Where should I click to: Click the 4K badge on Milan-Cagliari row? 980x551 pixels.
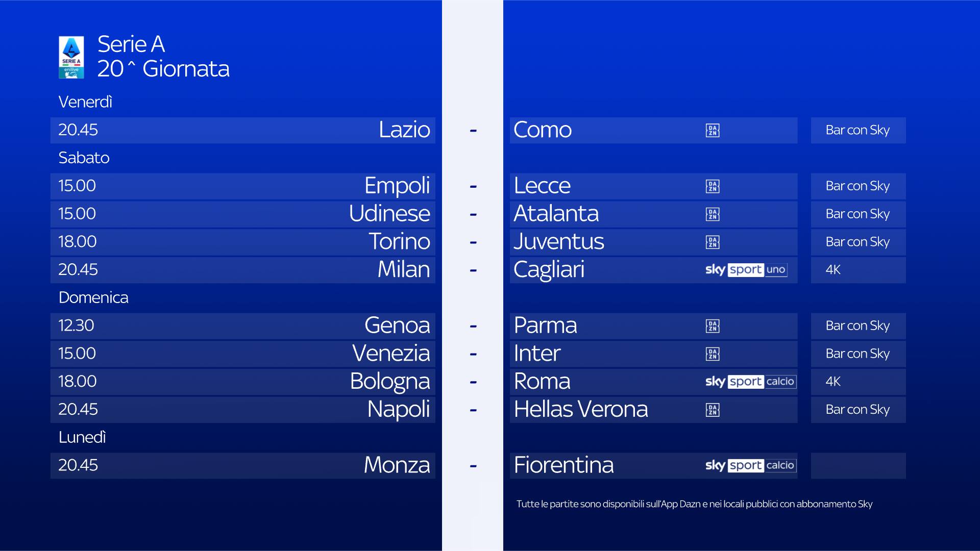(x=833, y=270)
